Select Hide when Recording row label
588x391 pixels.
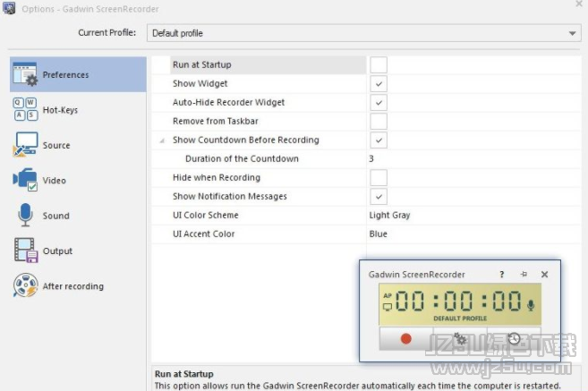(x=217, y=177)
